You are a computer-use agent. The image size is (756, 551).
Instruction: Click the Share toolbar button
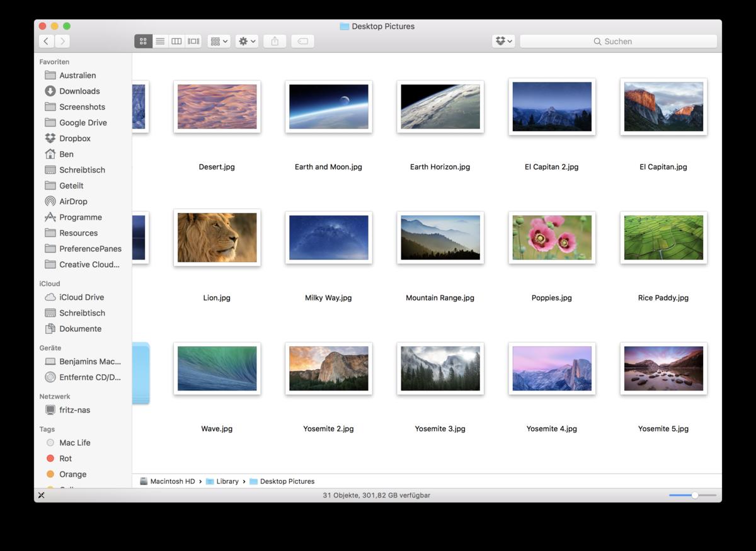[x=275, y=41]
